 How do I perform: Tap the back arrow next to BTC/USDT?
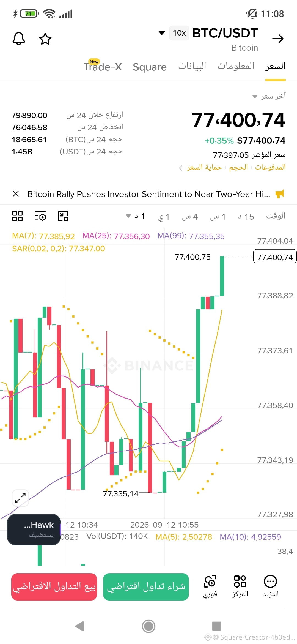point(278,39)
